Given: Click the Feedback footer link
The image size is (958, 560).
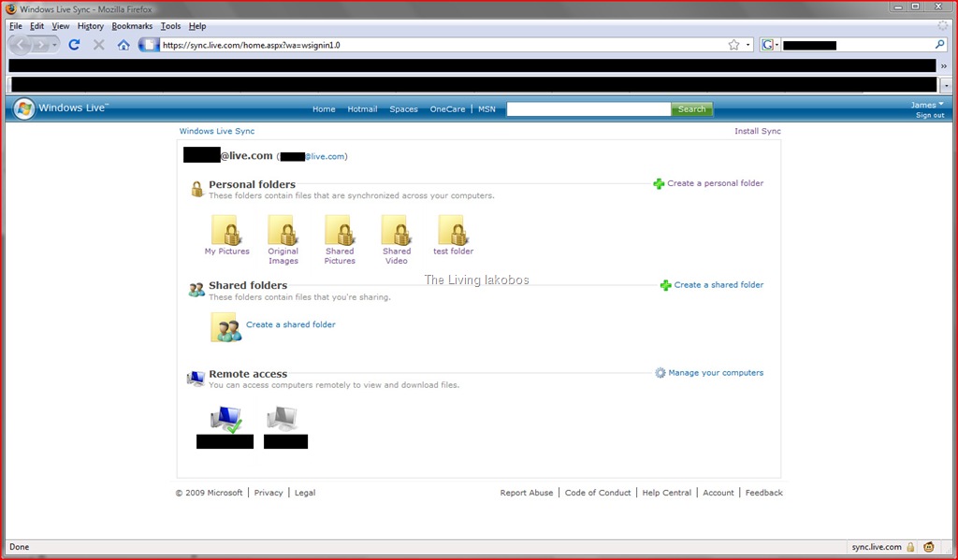Looking at the screenshot, I should tap(763, 492).
